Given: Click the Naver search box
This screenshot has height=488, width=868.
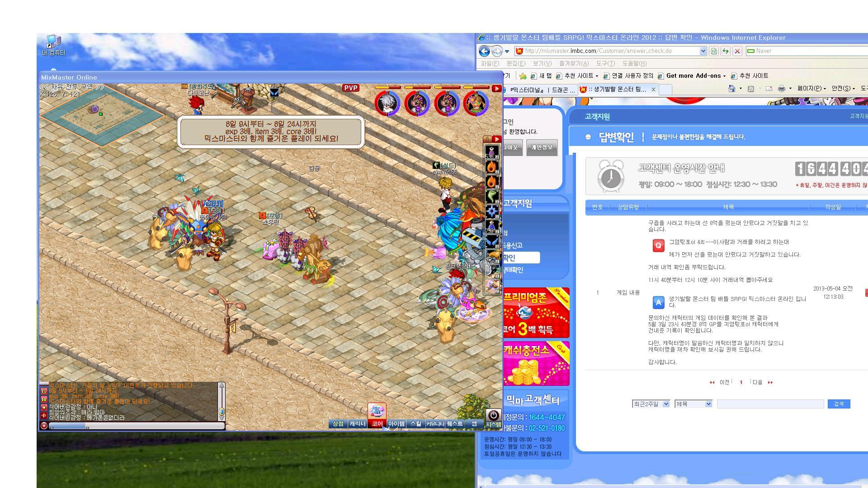Looking at the screenshot, I should 807,51.
